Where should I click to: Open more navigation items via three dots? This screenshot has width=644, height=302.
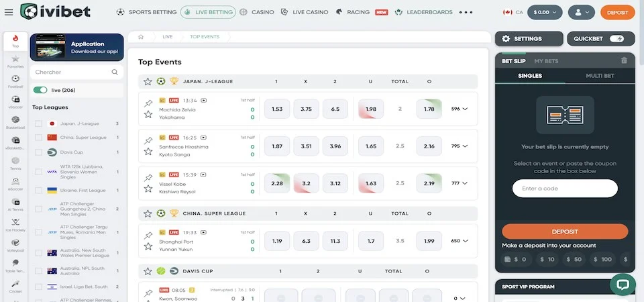pyautogui.click(x=466, y=12)
